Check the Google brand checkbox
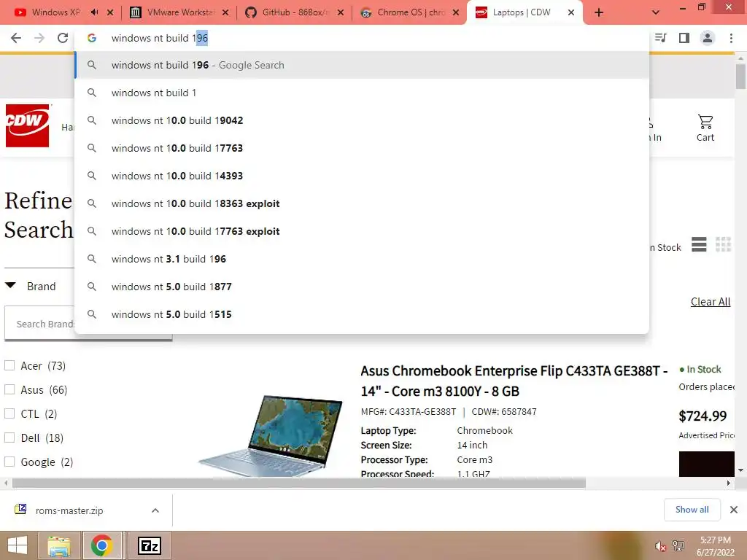Screen dimensions: 747x560 (x=9, y=462)
